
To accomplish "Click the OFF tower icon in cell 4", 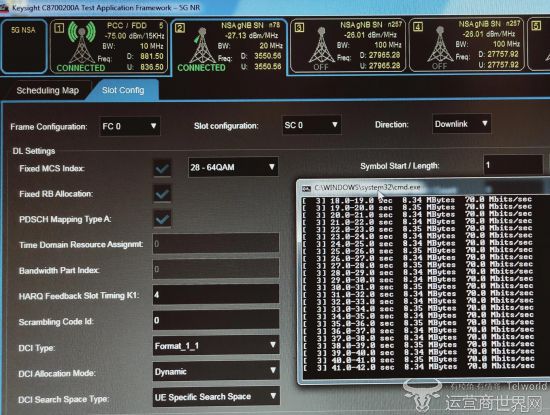I will pos(440,45).
